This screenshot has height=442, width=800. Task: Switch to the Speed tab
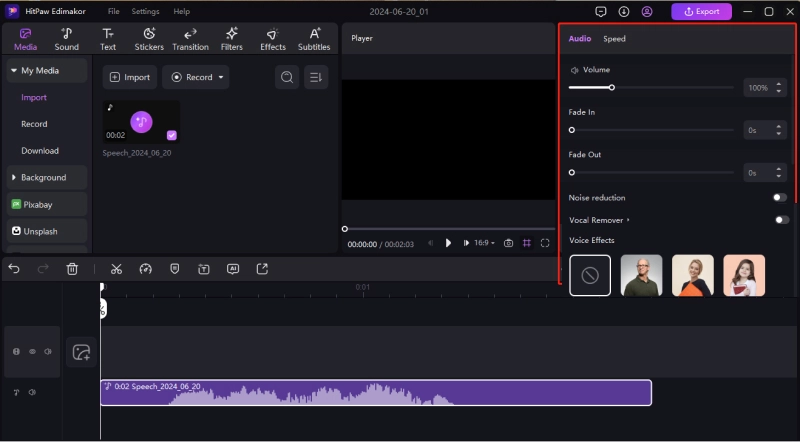pos(614,39)
